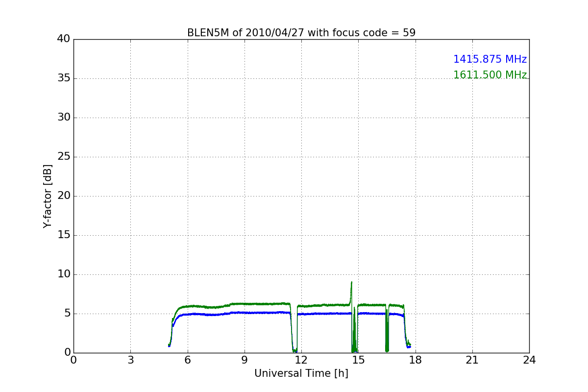588x392 pixels.
Task: Click the y-axis tick label '20'
Action: click(64, 196)
